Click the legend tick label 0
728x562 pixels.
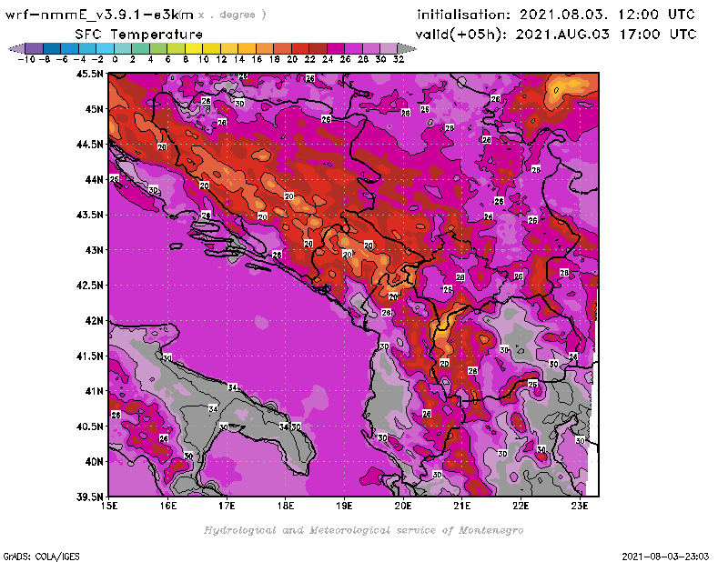pyautogui.click(x=115, y=59)
